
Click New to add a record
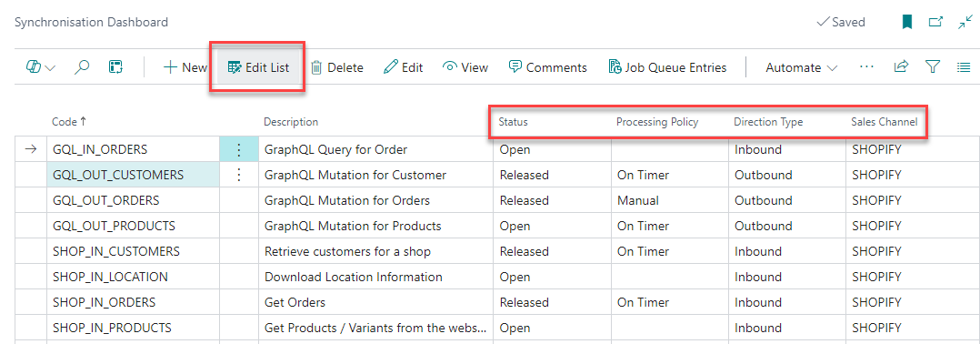pos(185,67)
